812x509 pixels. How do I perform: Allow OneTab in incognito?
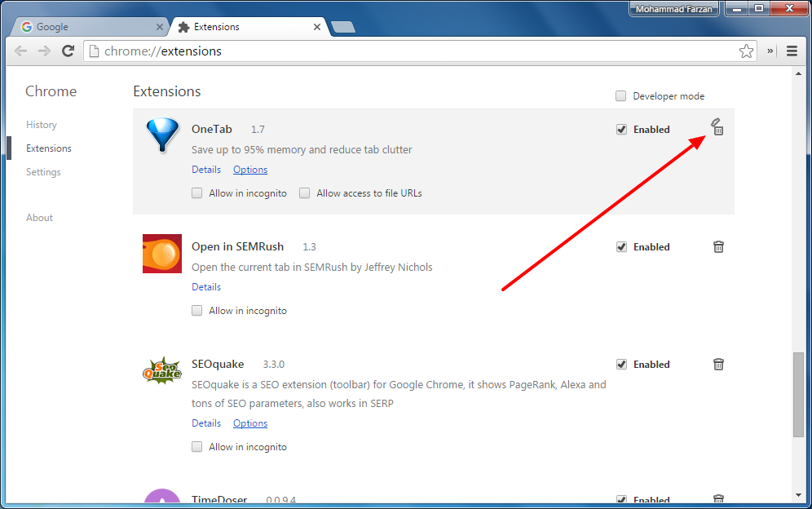(196, 193)
